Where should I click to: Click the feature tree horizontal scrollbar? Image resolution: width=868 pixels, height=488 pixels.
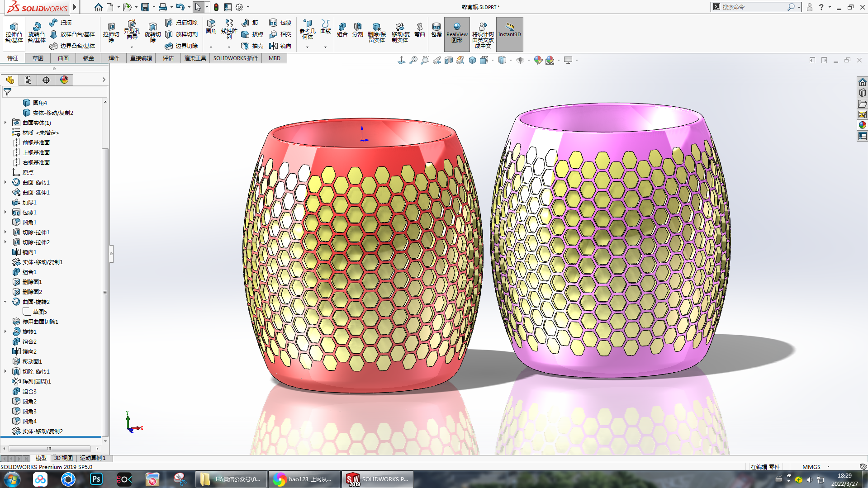point(49,449)
